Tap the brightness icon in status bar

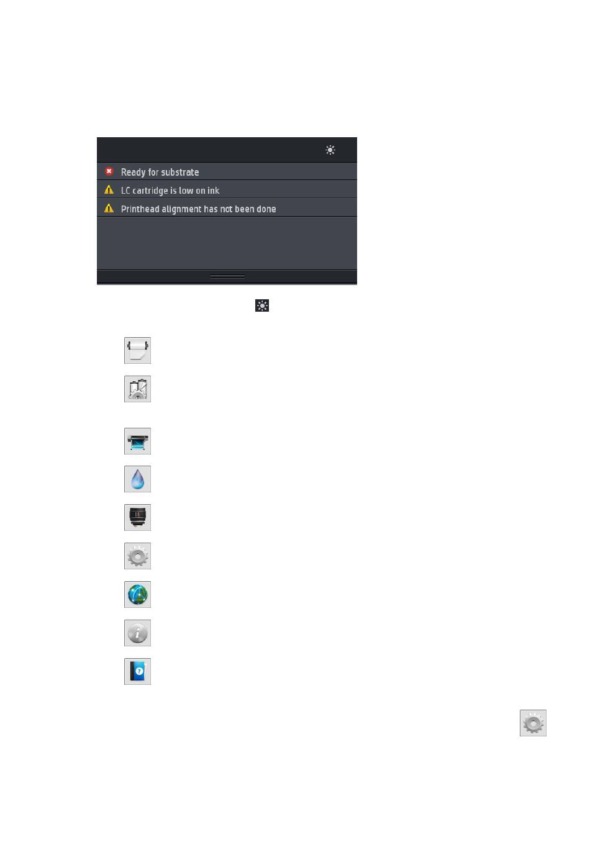point(330,150)
